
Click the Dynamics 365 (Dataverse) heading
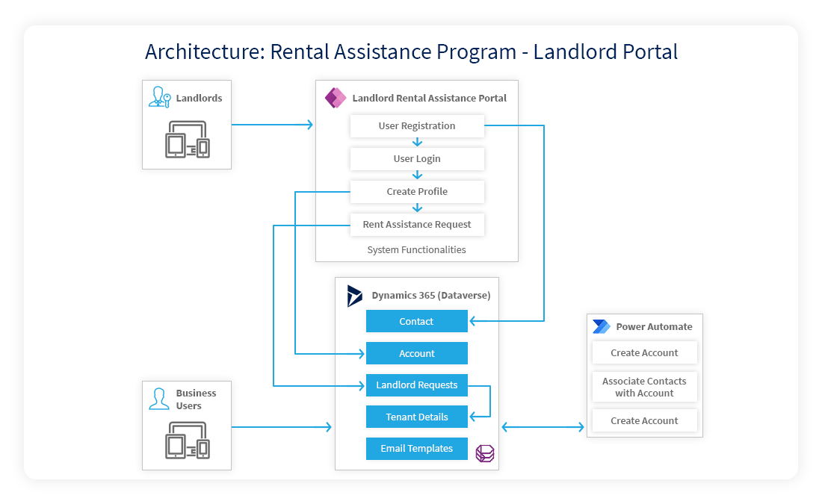(431, 296)
